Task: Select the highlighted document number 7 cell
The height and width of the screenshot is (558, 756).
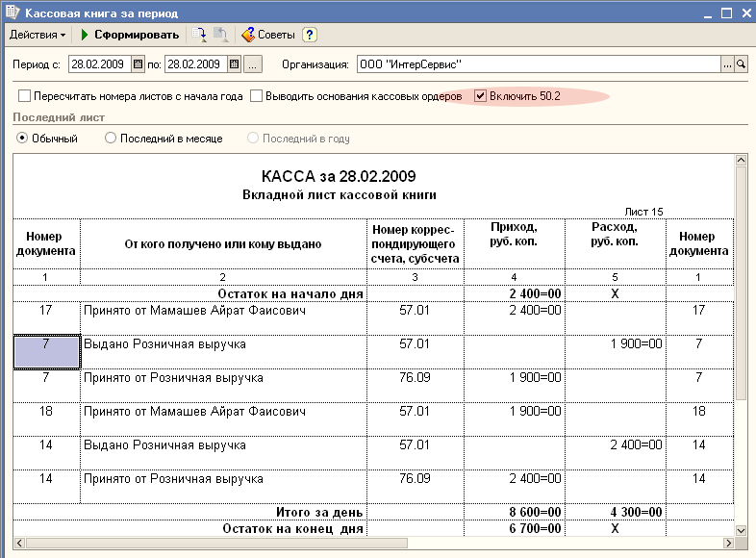Action: (x=47, y=352)
